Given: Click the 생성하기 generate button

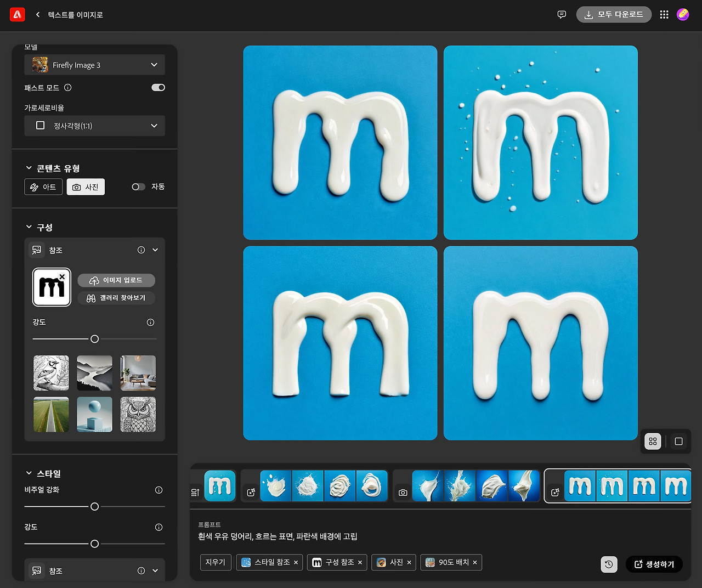Looking at the screenshot, I should pyautogui.click(x=654, y=564).
